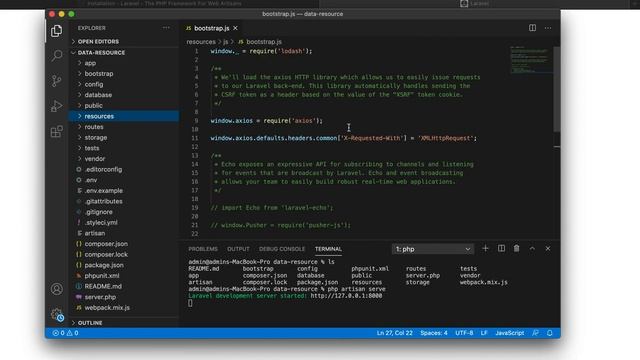Change indentation via Spaces: 4
The width and height of the screenshot is (640, 360).
point(433,333)
